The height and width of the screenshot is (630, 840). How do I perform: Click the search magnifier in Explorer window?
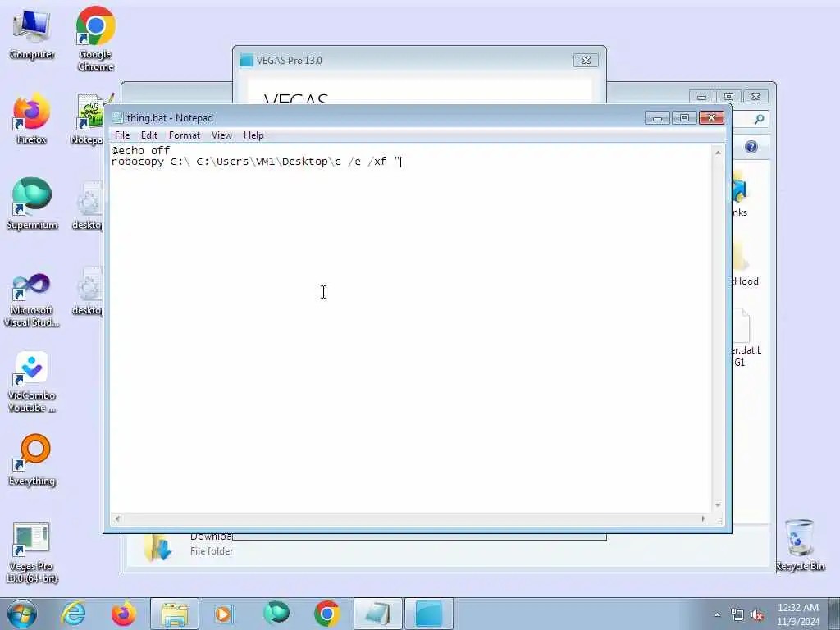tap(759, 119)
